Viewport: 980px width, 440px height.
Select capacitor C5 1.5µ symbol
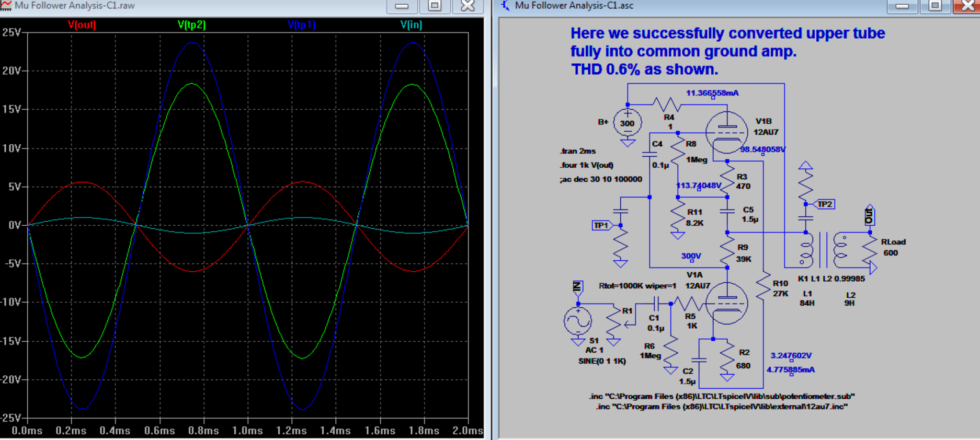pyautogui.click(x=727, y=212)
